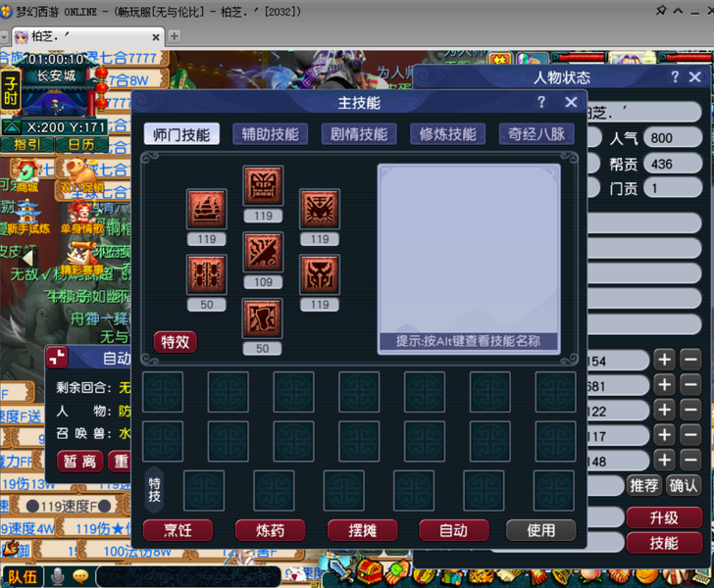The image size is (714, 588).
Task: Switch to the 师门技能 tab
Action: coord(181,134)
